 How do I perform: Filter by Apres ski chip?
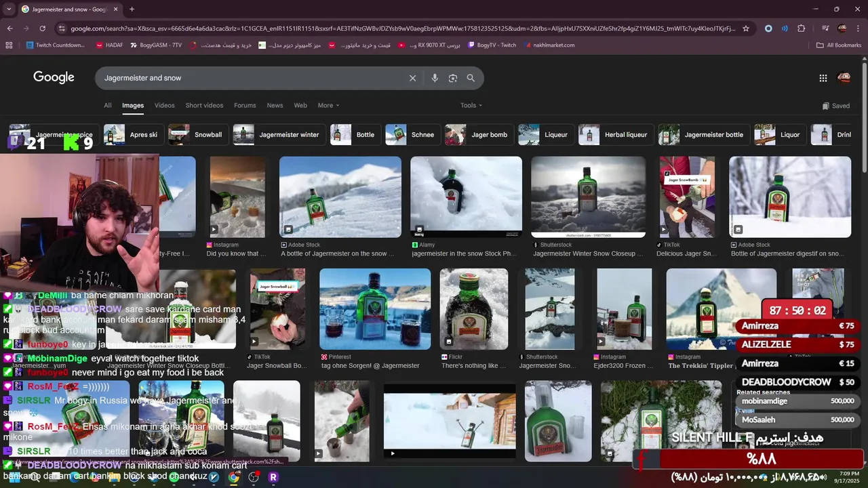(x=133, y=135)
